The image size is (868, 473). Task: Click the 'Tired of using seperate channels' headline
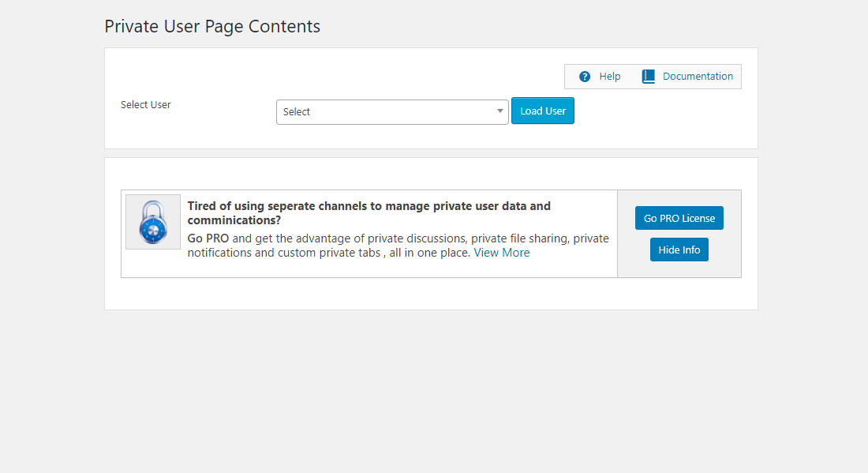[x=369, y=206]
